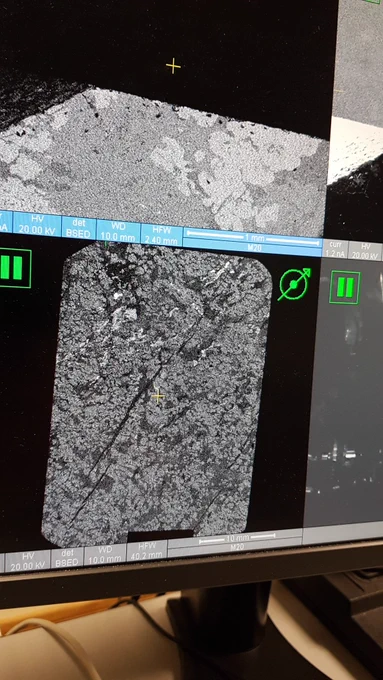Click the 10 mm scale bar in gray databar
Image resolution: width=383 pixels, height=680 pixels.
pos(236,539)
